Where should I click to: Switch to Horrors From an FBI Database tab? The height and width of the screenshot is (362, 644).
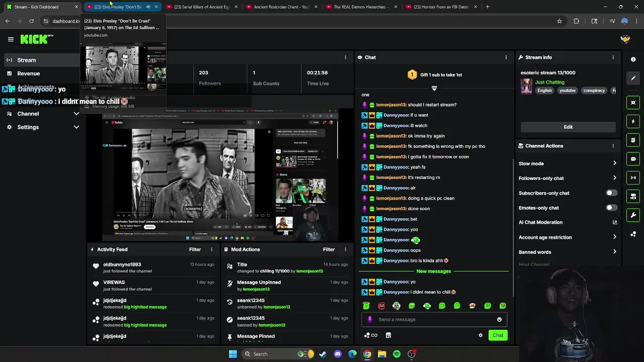pyautogui.click(x=441, y=7)
